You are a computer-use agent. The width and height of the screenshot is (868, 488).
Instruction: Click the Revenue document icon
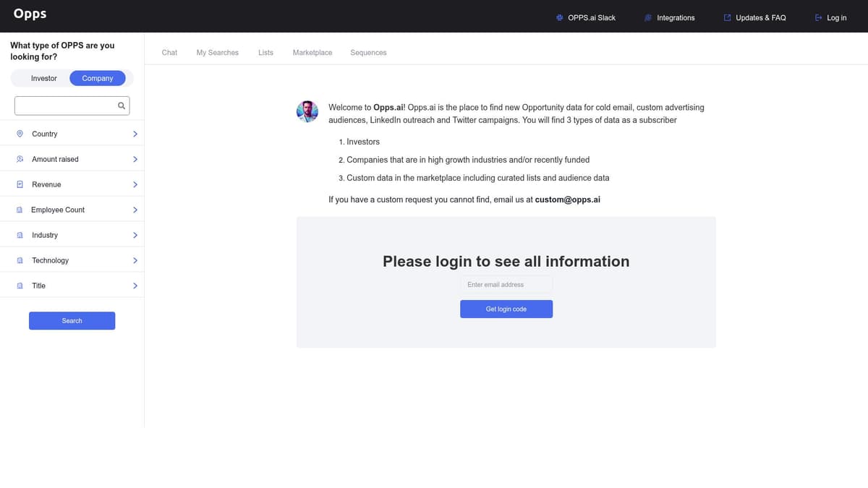coord(20,184)
